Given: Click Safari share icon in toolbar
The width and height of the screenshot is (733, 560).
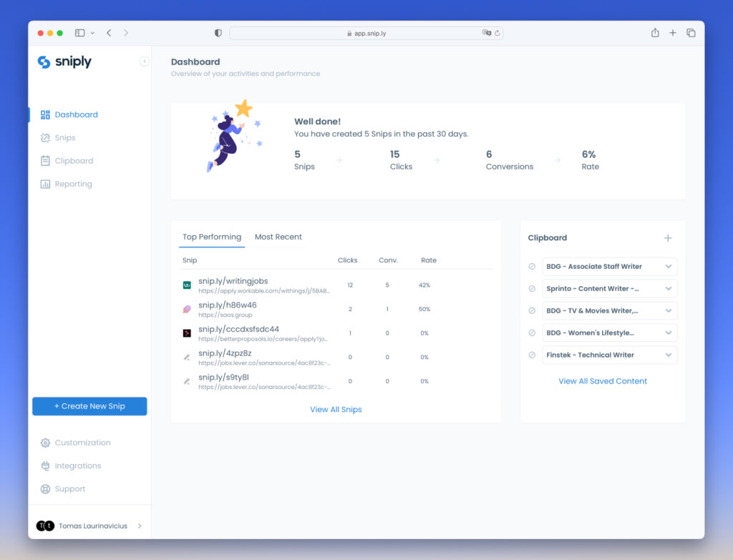Looking at the screenshot, I should [655, 33].
